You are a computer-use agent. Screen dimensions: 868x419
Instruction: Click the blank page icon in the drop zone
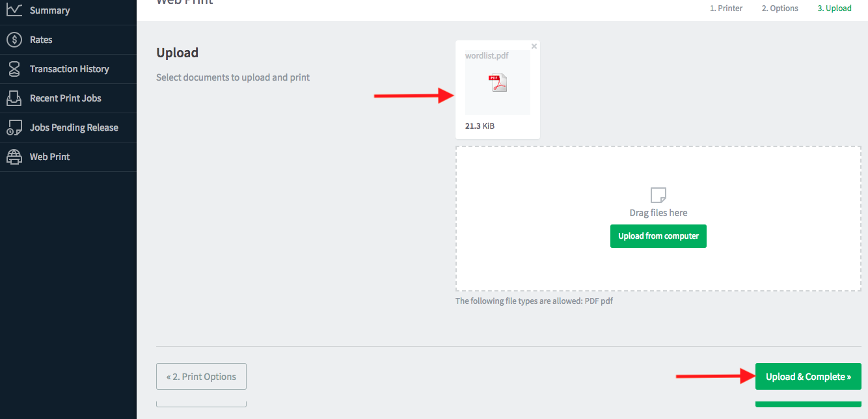coord(658,195)
